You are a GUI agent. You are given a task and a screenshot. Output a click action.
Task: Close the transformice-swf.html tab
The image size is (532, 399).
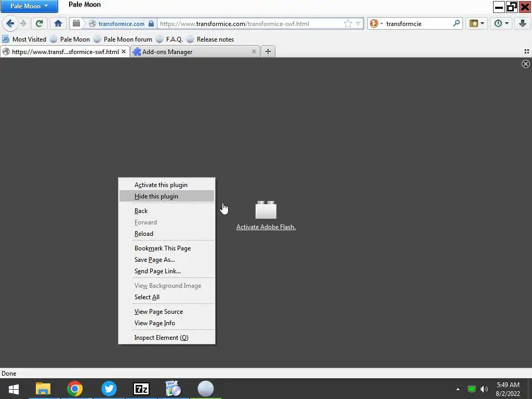pyautogui.click(x=124, y=51)
